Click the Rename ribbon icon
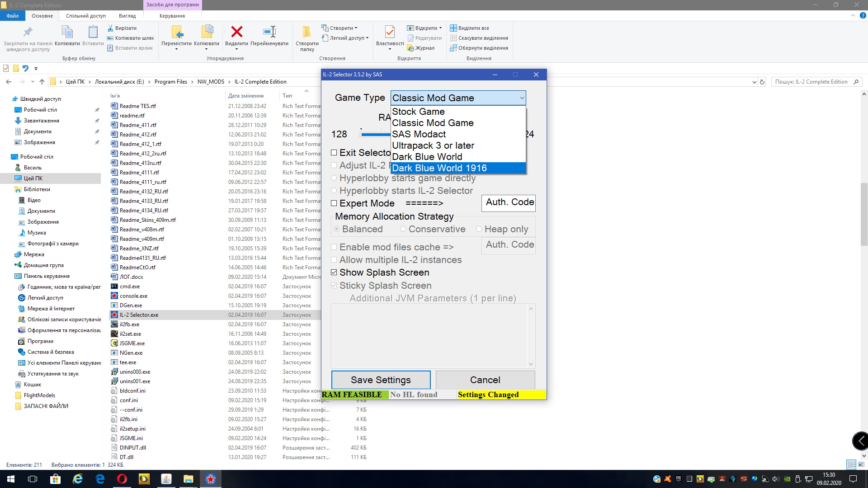 pos(269,33)
